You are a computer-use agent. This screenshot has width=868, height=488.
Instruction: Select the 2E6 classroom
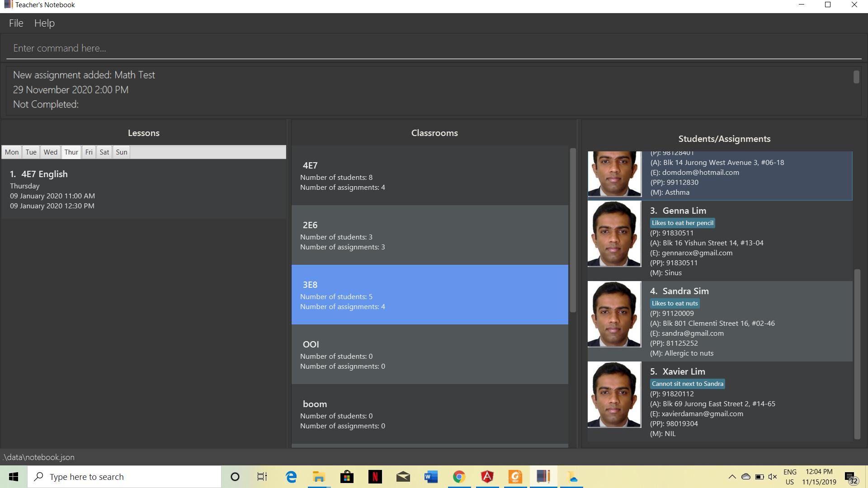tap(429, 235)
